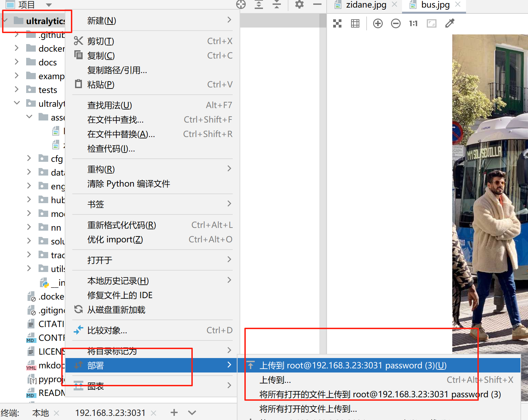Collapse all nodes in the project tree
Screen dimensions: 528x420
coord(276,5)
